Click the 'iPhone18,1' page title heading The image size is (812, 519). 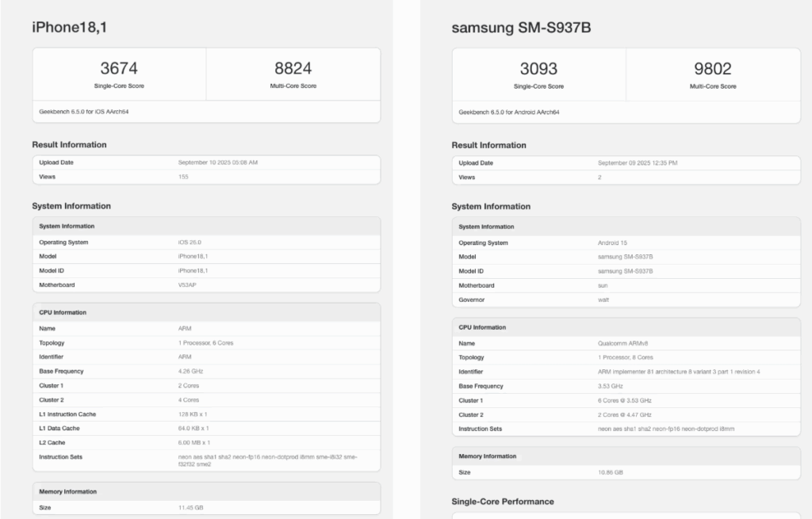tap(70, 27)
